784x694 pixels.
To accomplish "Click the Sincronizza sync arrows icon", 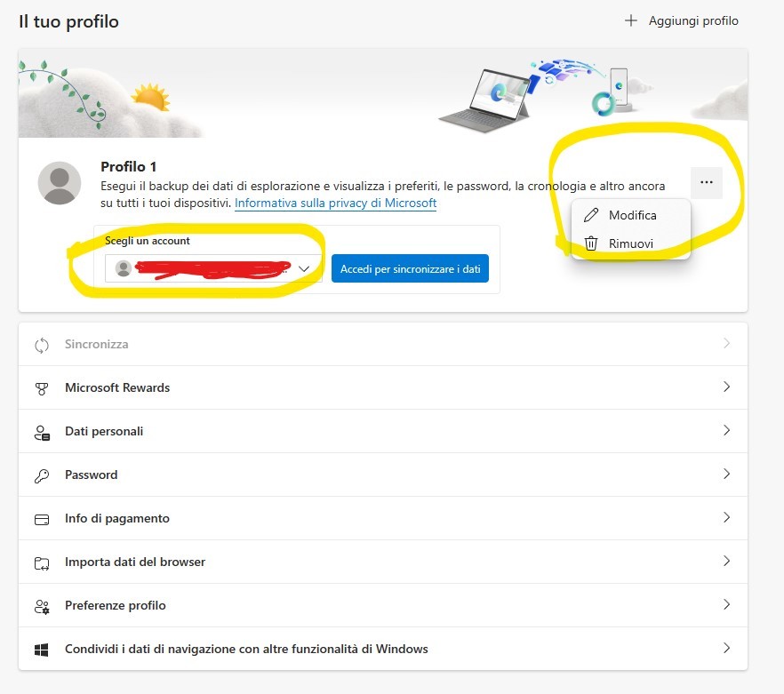I will point(42,345).
